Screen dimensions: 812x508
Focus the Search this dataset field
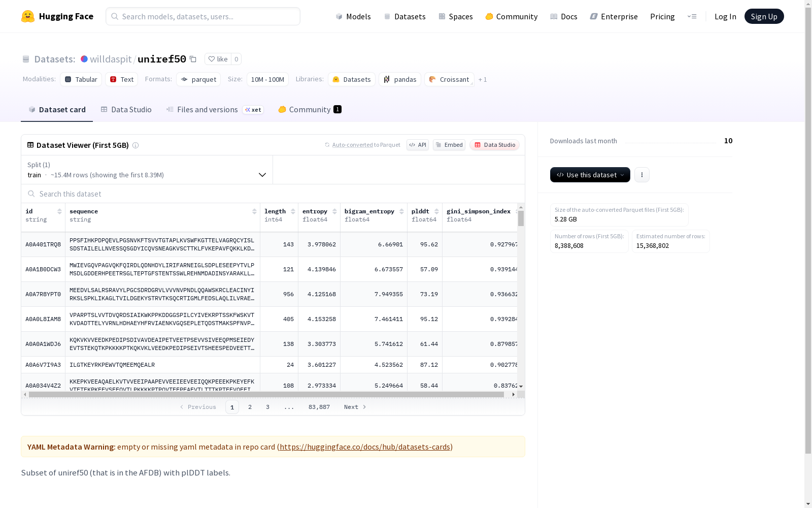coord(273,194)
